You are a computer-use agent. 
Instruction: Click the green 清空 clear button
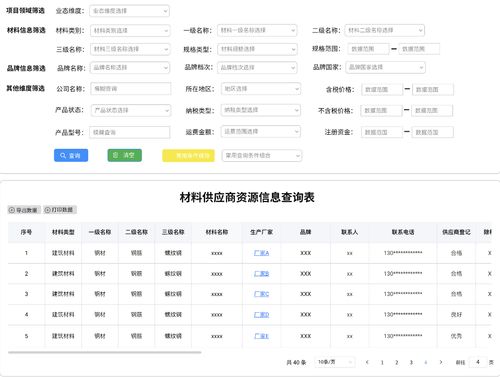125,155
